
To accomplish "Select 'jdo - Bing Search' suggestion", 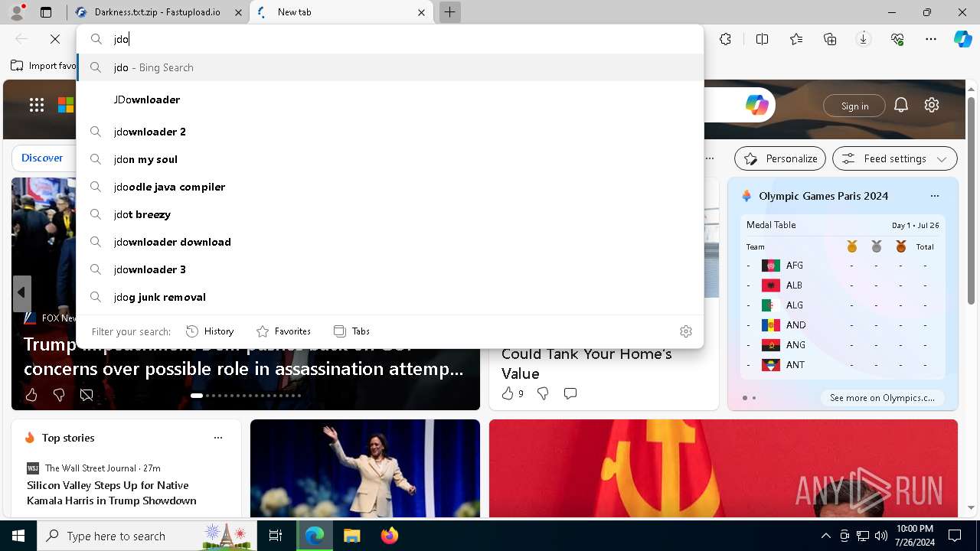I will pyautogui.click(x=390, y=67).
